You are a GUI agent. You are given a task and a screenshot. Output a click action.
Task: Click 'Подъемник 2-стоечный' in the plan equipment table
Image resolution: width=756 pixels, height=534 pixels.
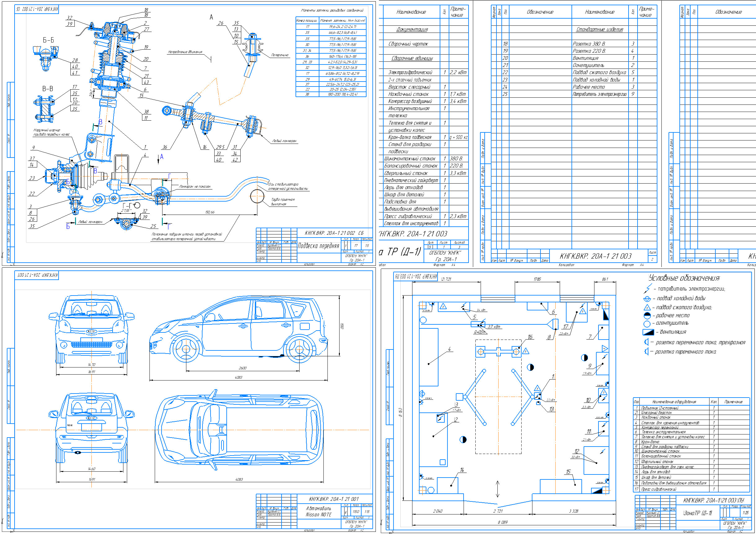(x=660, y=408)
